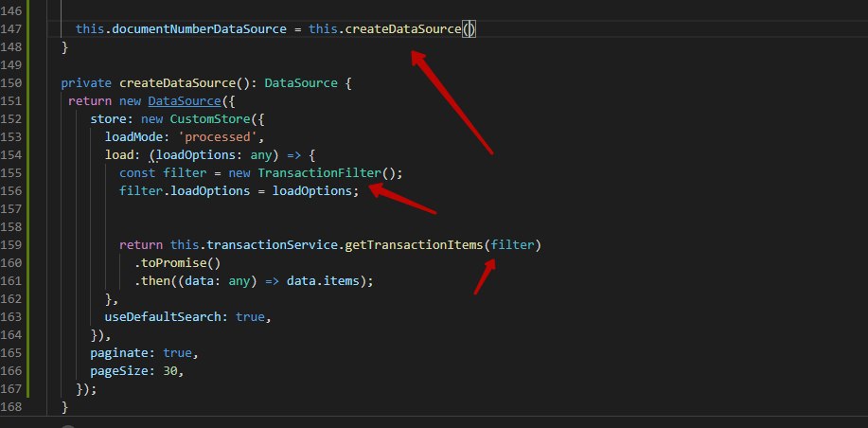Click the store property on line 152
This screenshot has height=428, width=868.
[109, 119]
